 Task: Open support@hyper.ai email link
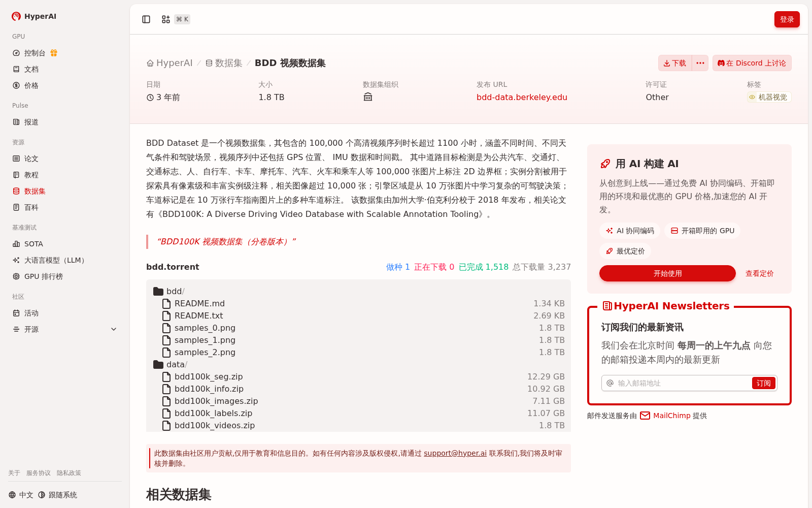(455, 453)
